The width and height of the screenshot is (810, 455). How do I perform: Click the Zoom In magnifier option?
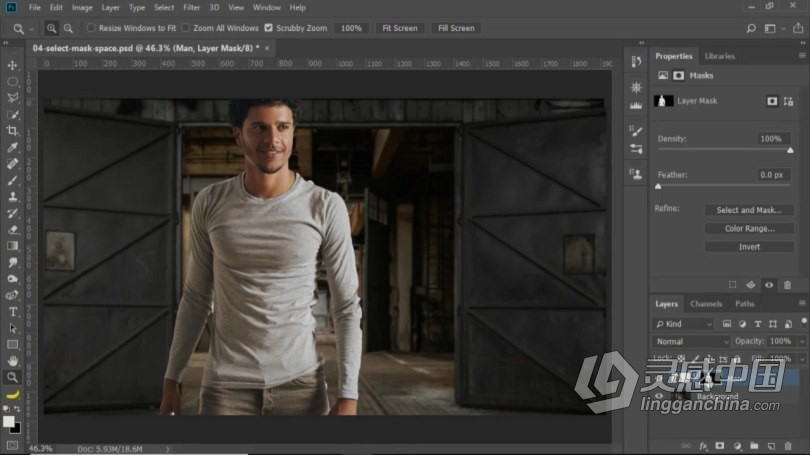(51, 28)
